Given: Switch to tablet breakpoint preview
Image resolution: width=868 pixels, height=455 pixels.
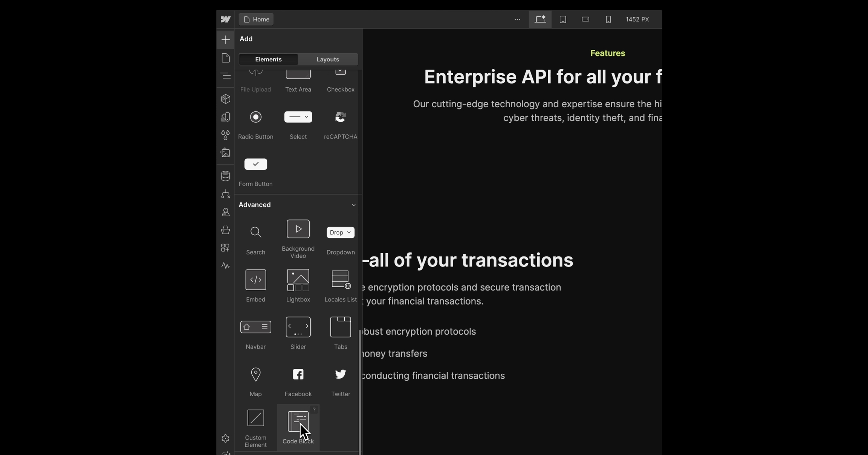Looking at the screenshot, I should pos(562,19).
